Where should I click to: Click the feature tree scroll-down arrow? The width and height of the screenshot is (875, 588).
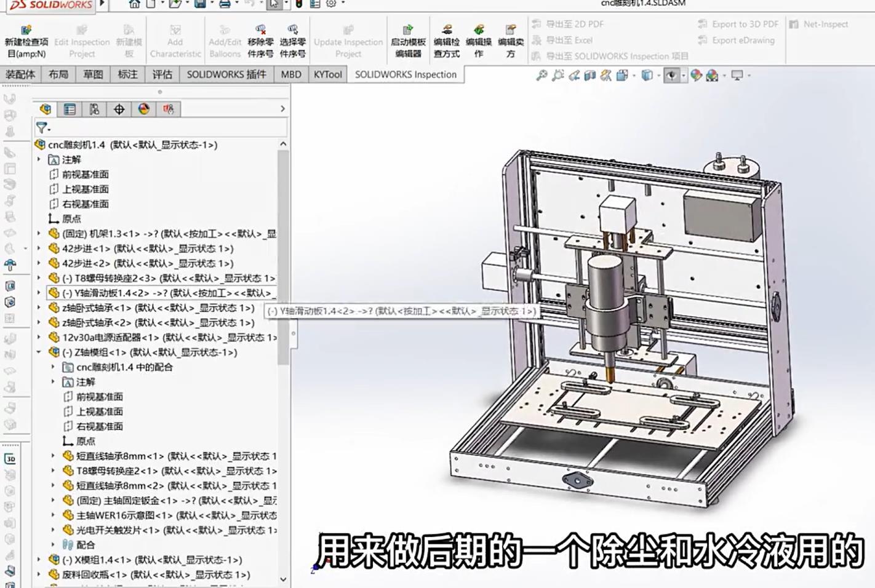point(283,579)
